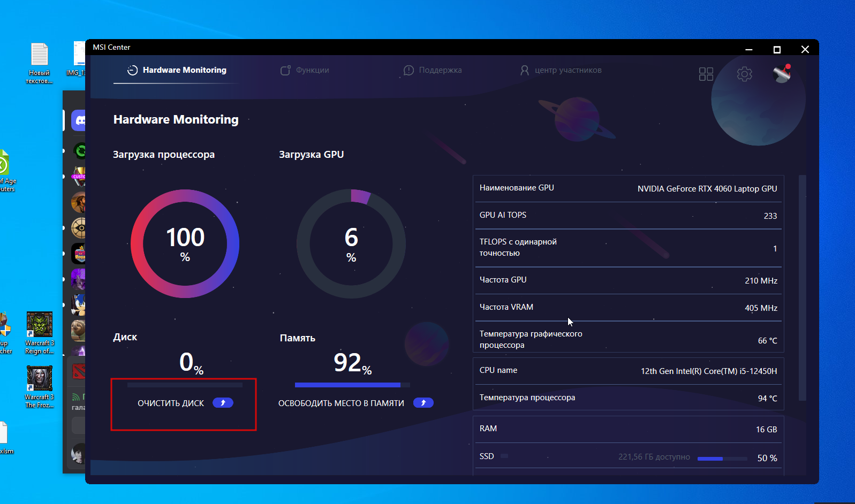Viewport: 855px width, 504px height.
Task: Open MSI Center settings gear
Action: click(745, 74)
